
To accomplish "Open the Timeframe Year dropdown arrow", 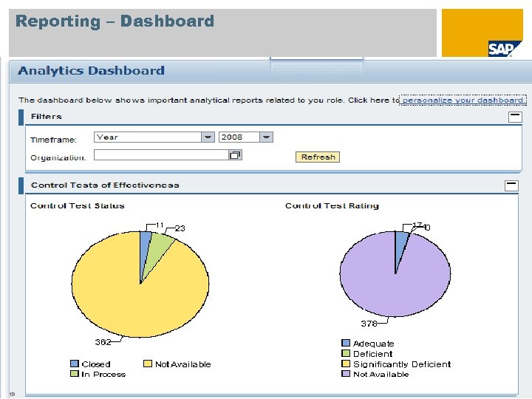I will (x=208, y=137).
